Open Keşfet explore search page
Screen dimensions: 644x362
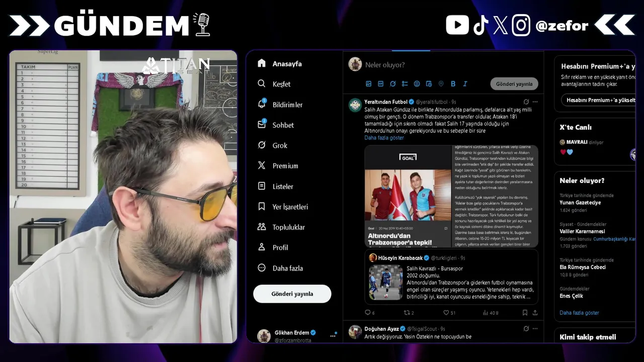pyautogui.click(x=274, y=84)
